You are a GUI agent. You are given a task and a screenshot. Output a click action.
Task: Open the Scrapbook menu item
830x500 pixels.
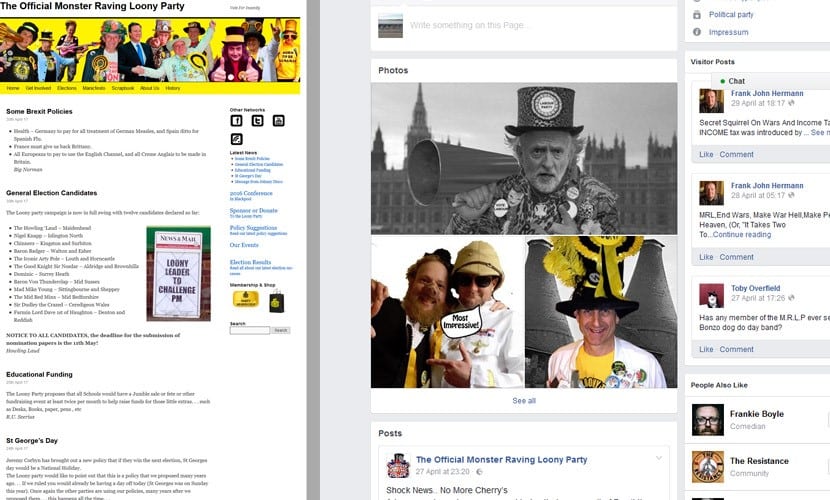pyautogui.click(x=123, y=88)
